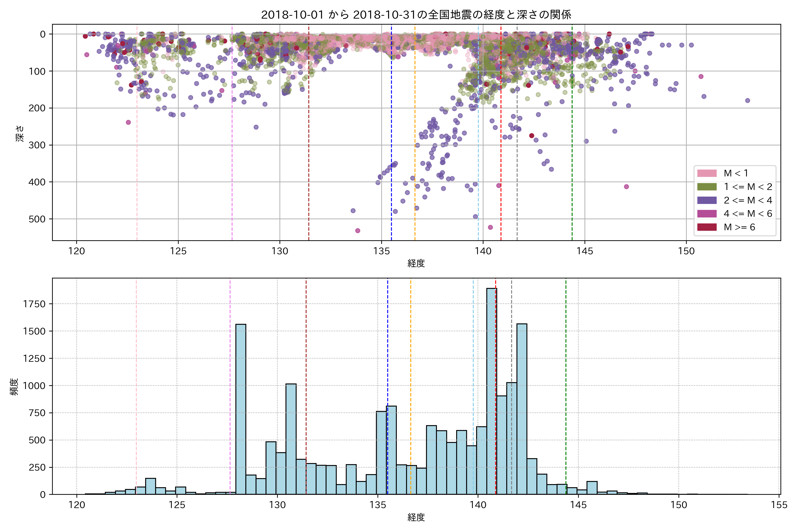Click the magenta point near depth 530

tap(358, 231)
